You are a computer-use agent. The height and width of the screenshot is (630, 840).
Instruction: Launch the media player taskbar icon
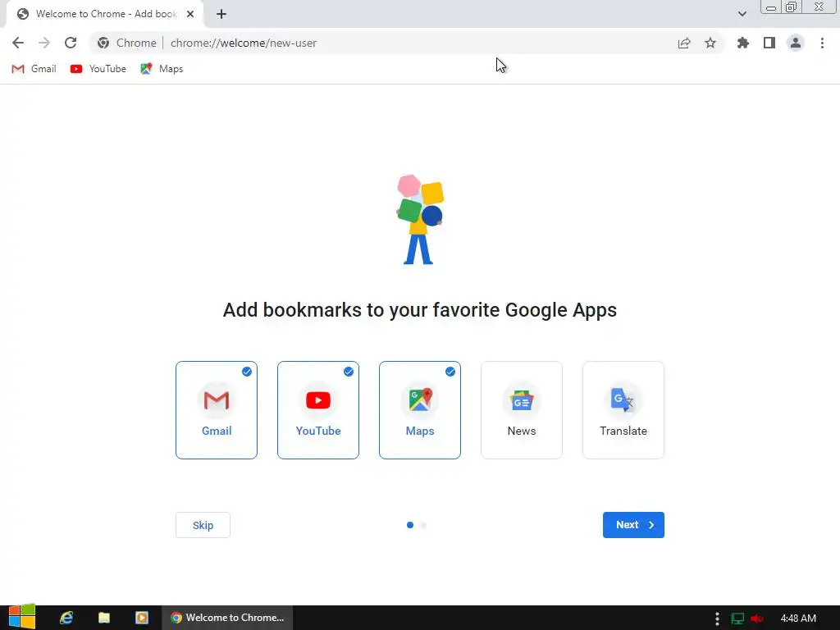[141, 618]
